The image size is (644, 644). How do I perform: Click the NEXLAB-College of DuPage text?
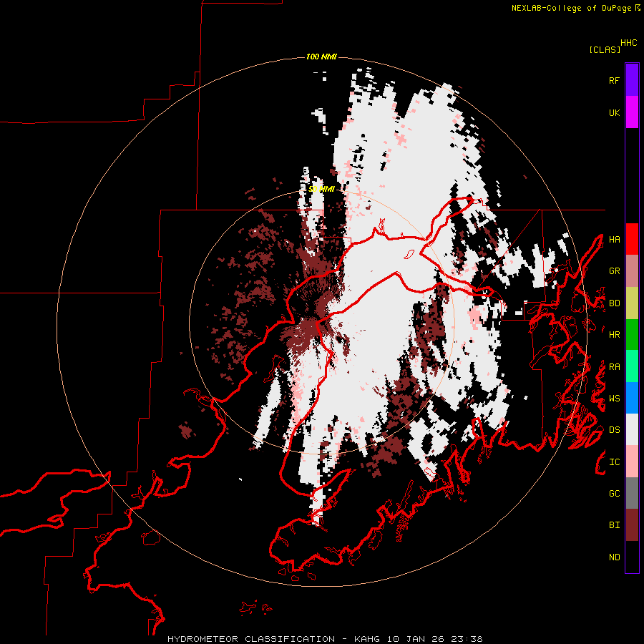coord(571,8)
